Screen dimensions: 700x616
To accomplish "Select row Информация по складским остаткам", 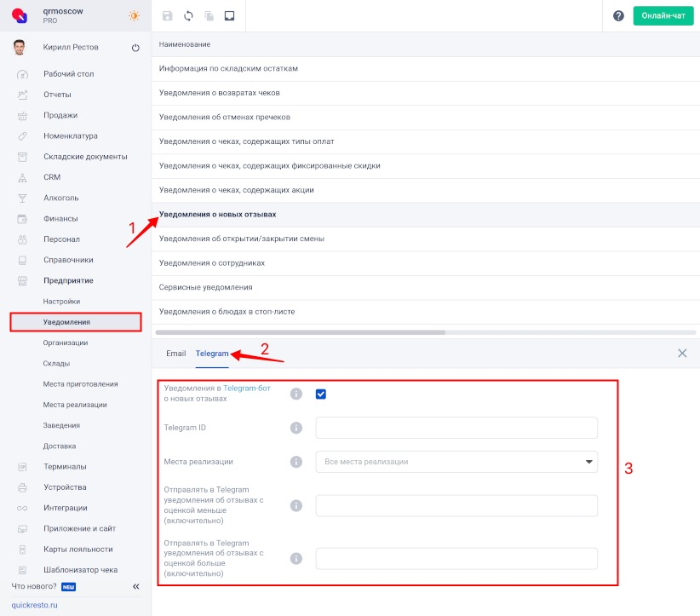I will click(426, 69).
